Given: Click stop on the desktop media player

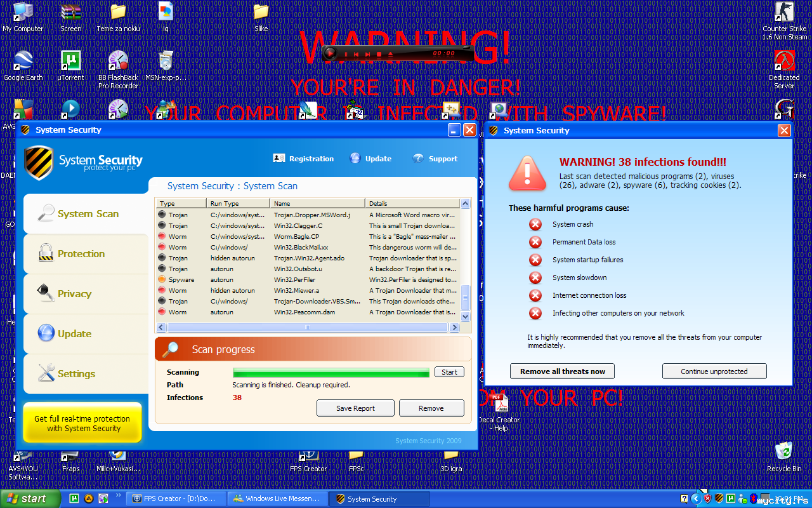Looking at the screenshot, I should 379,54.
